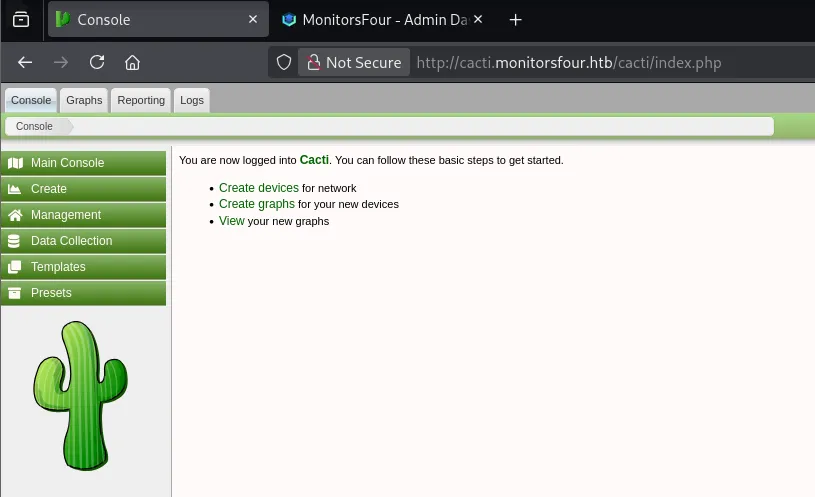Expand the Templates menu section
815x497 pixels.
click(58, 267)
